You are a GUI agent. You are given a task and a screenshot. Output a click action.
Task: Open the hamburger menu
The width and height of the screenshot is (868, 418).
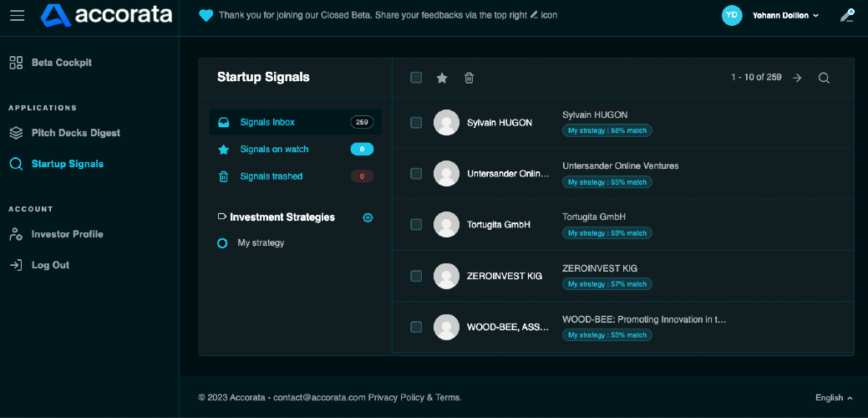click(18, 16)
